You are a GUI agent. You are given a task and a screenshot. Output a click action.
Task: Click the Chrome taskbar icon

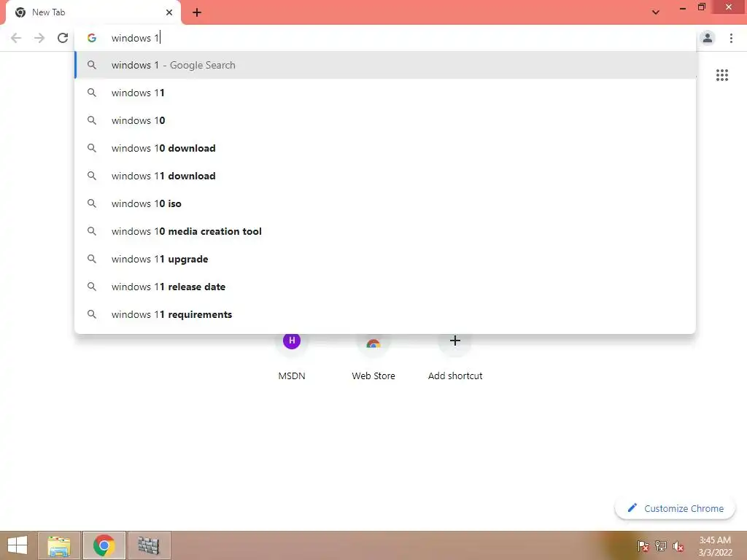(x=104, y=545)
